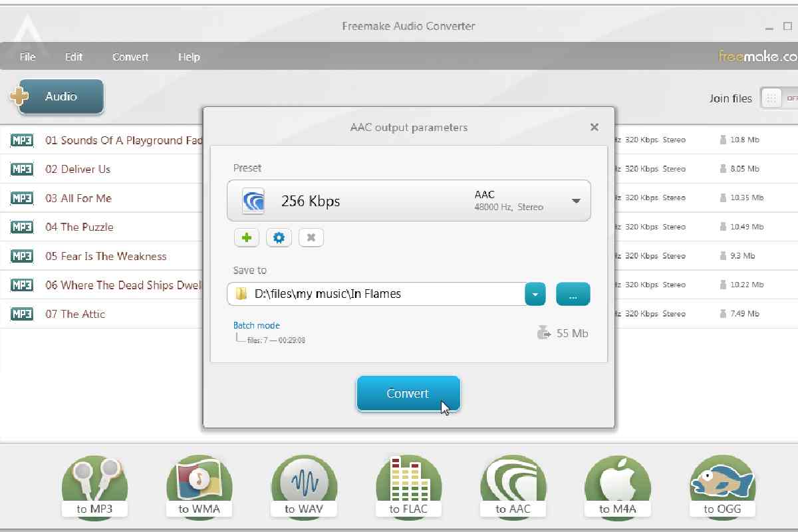Toggle the Join files switch
Screen dimensions: 798x532
[779, 98]
